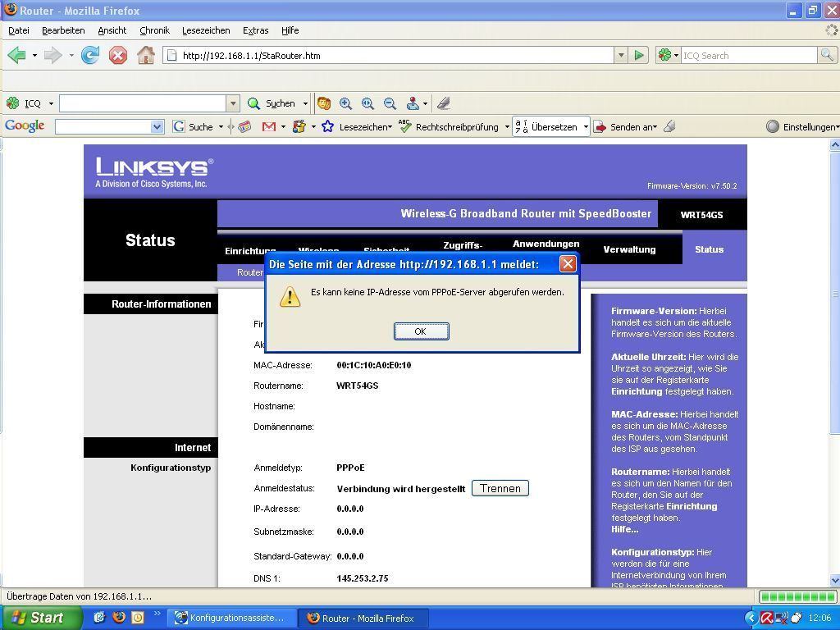Switch to the Verwaltung router tab
840x630 pixels.
[629, 249]
